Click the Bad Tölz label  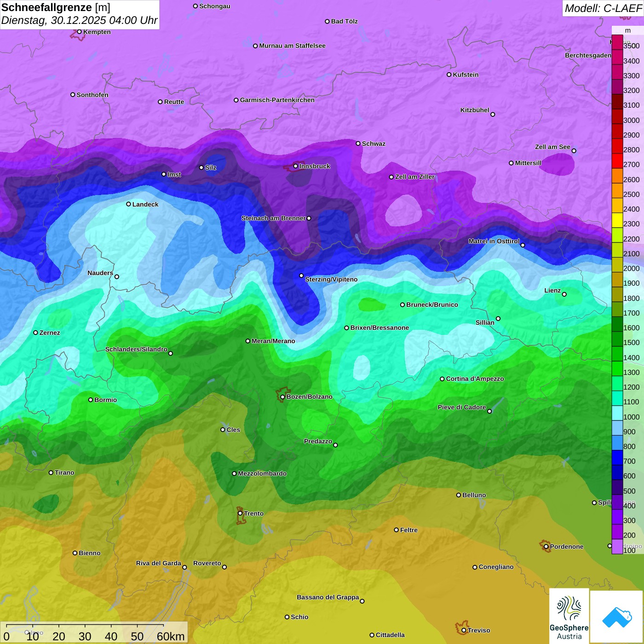tap(344, 21)
